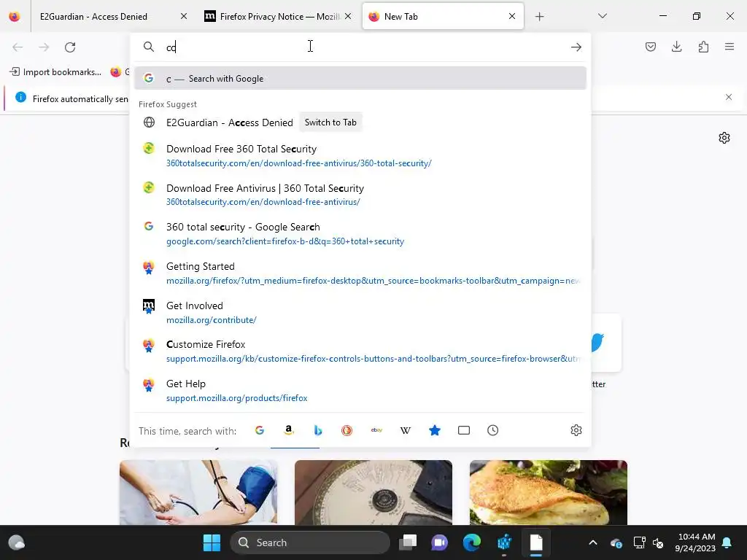This screenshot has height=560, width=747.
Task: Open the omelette article thumbnail
Action: 549,492
